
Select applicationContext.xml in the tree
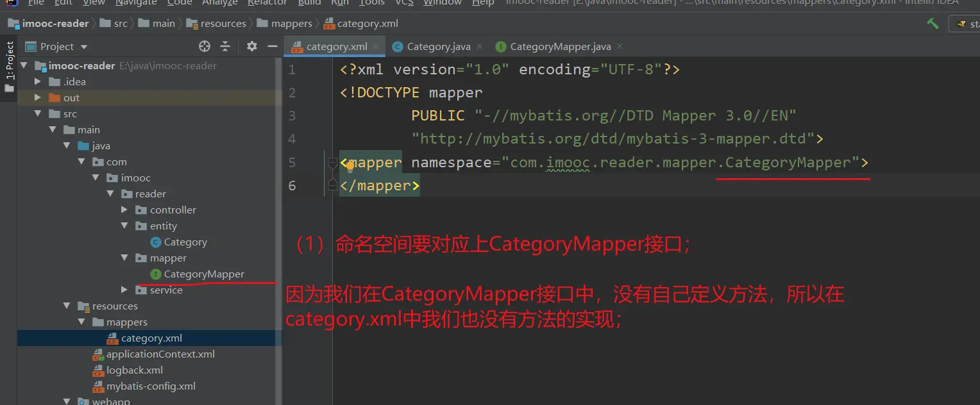tap(160, 354)
